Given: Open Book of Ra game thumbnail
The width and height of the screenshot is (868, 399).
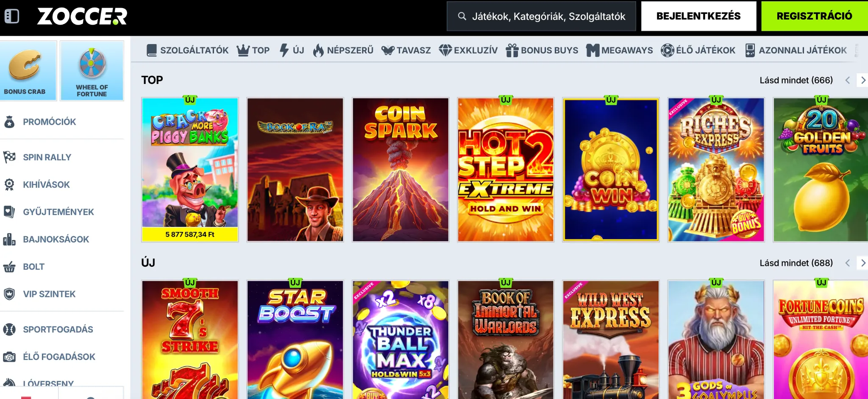Looking at the screenshot, I should (x=295, y=170).
